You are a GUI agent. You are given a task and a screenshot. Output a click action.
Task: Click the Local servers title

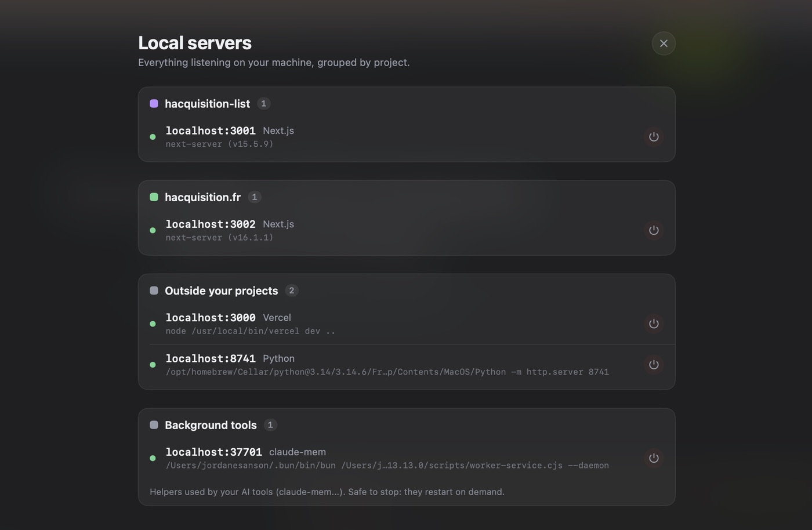tap(195, 43)
